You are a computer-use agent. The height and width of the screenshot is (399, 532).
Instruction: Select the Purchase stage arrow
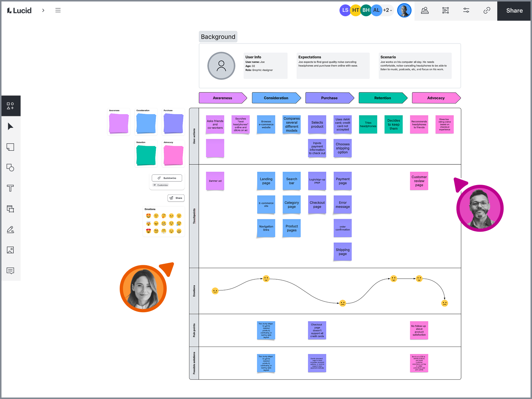point(330,98)
